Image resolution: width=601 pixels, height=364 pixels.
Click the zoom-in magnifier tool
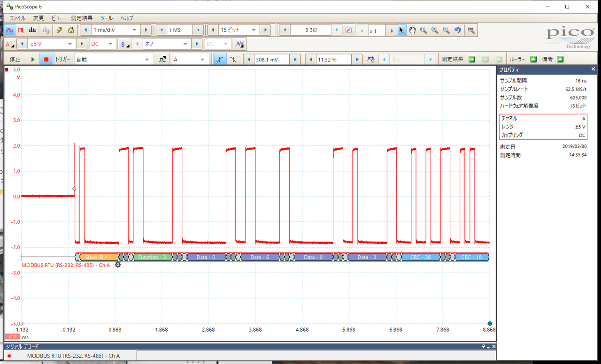click(435, 30)
